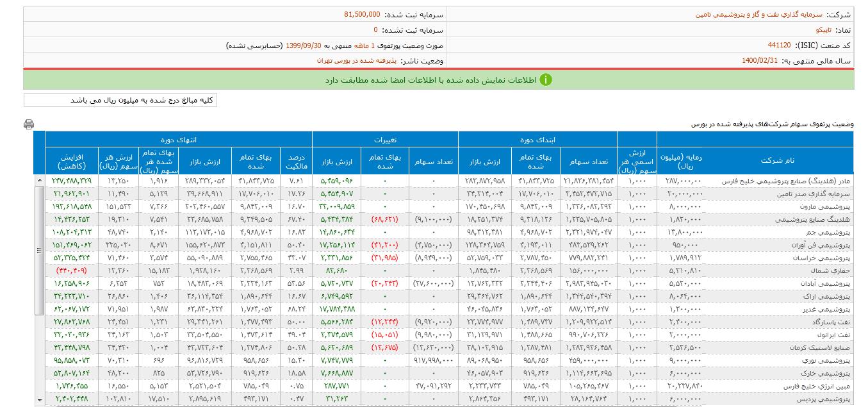
Task: Click the 'افزایش (کاهش)' column header
Action: (72, 161)
